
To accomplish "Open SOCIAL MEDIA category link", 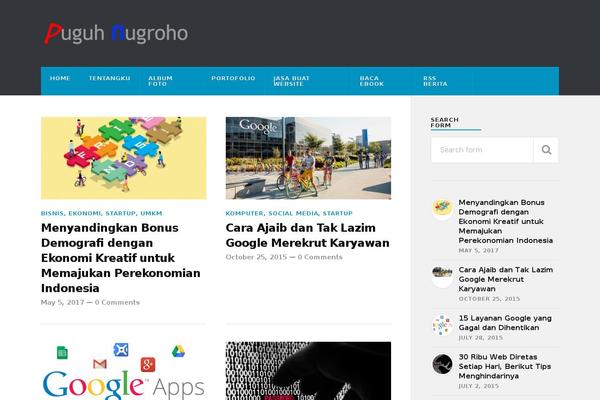I will pyautogui.click(x=293, y=213).
